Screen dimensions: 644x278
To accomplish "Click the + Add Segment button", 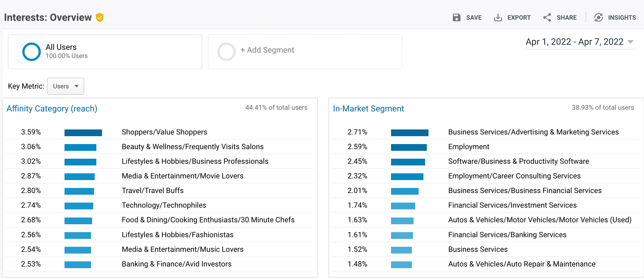I will [x=267, y=50].
